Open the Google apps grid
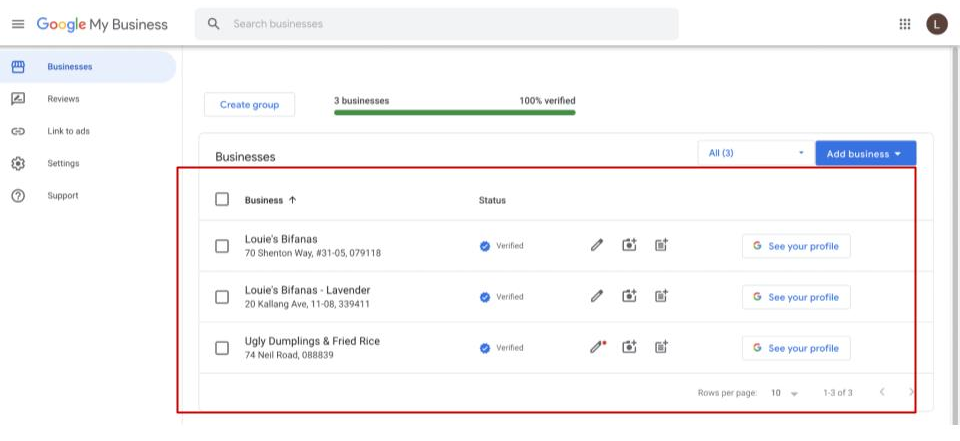The width and height of the screenshot is (960, 441). pyautogui.click(x=904, y=24)
